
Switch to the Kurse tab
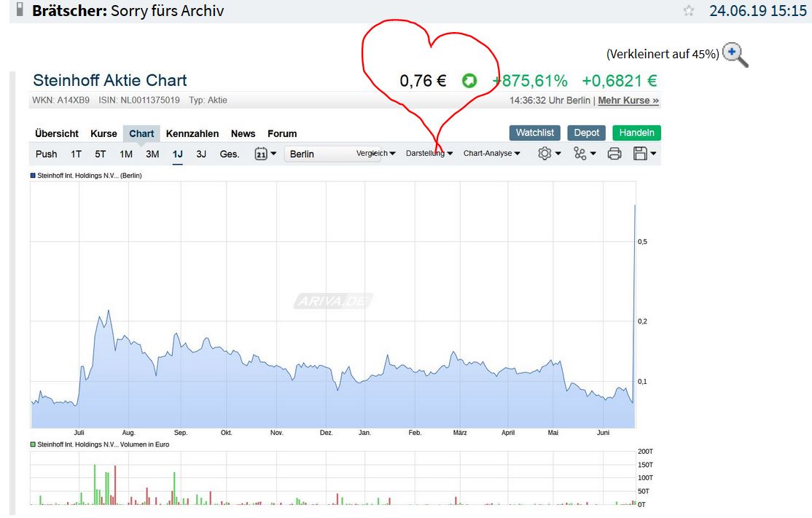tap(104, 133)
